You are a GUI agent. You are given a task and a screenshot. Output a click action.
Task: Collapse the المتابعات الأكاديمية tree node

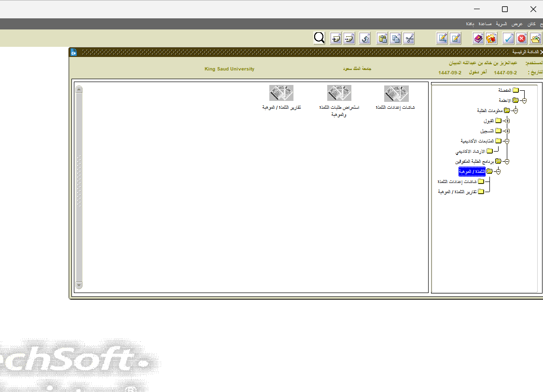coord(506,141)
